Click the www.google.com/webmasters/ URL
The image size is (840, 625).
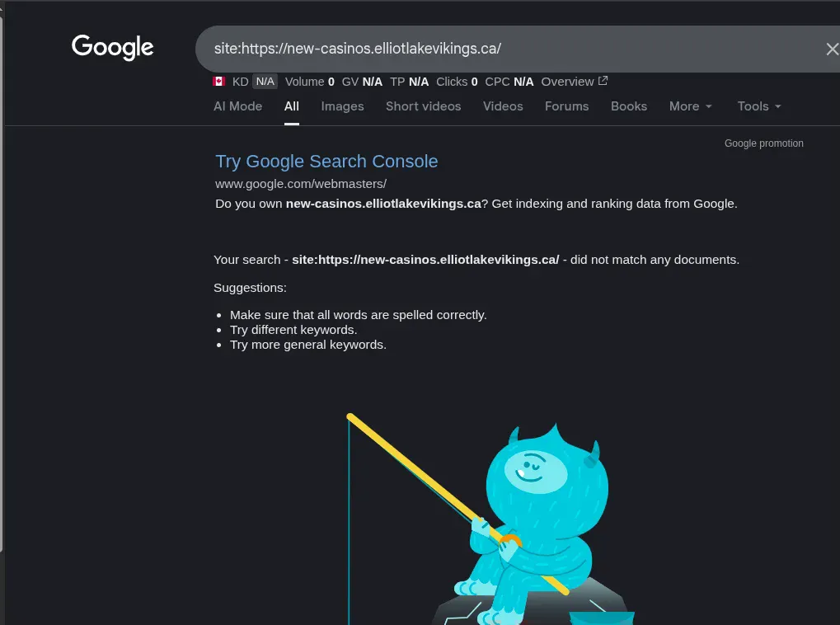tap(301, 184)
